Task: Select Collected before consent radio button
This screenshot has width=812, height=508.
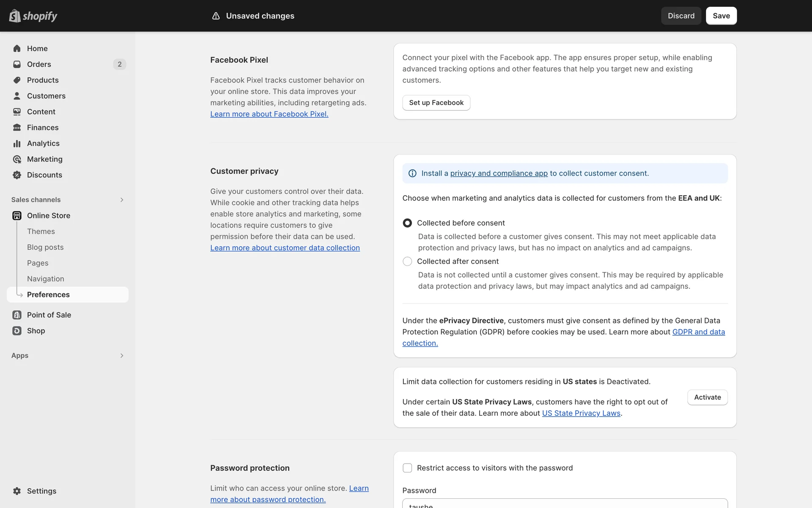Action: (407, 223)
